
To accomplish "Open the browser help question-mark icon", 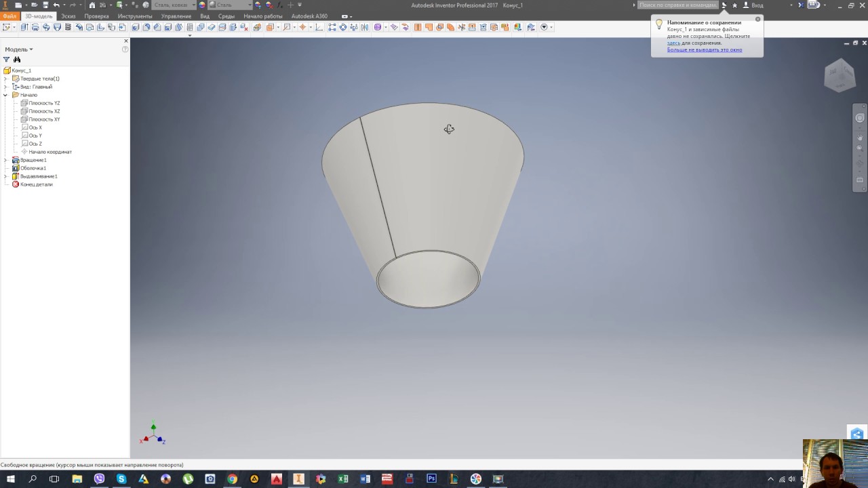I will [x=125, y=49].
